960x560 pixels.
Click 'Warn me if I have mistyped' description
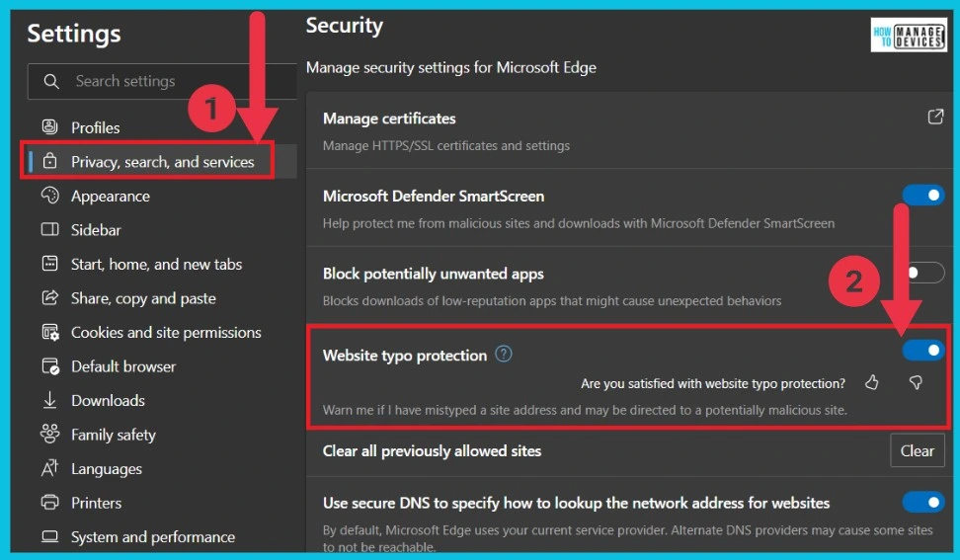click(x=585, y=410)
